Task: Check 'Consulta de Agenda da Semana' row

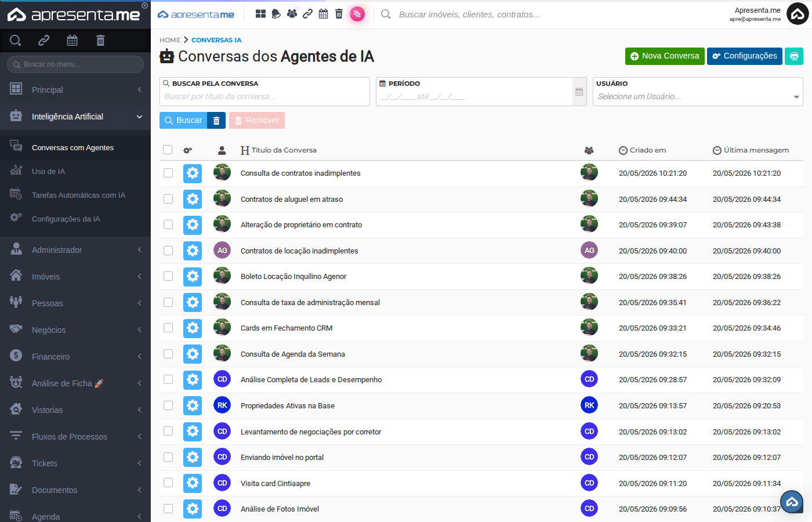Action: click(168, 354)
